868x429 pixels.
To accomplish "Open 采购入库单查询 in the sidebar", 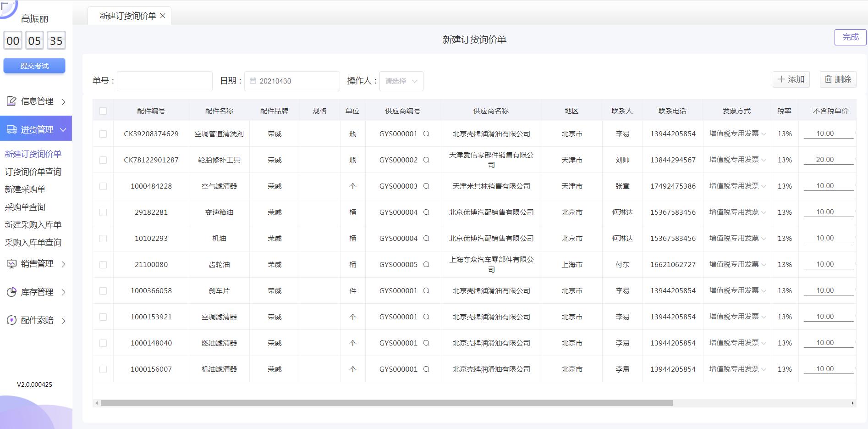I will (x=33, y=242).
